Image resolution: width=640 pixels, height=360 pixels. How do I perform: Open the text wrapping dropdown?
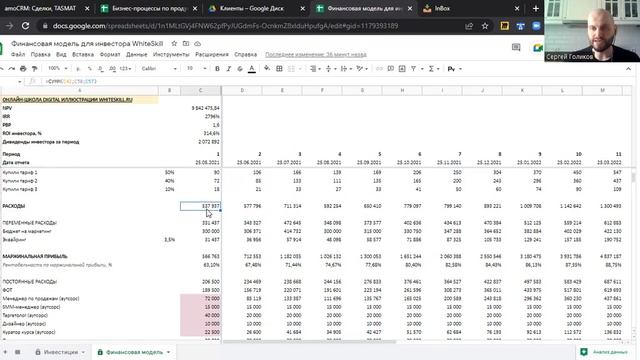[x=346, y=69]
